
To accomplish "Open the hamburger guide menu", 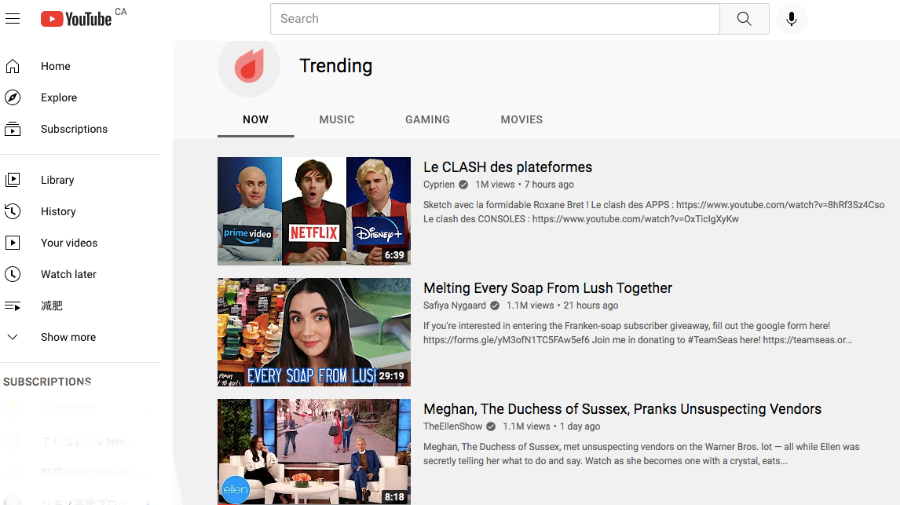I will 13,18.
